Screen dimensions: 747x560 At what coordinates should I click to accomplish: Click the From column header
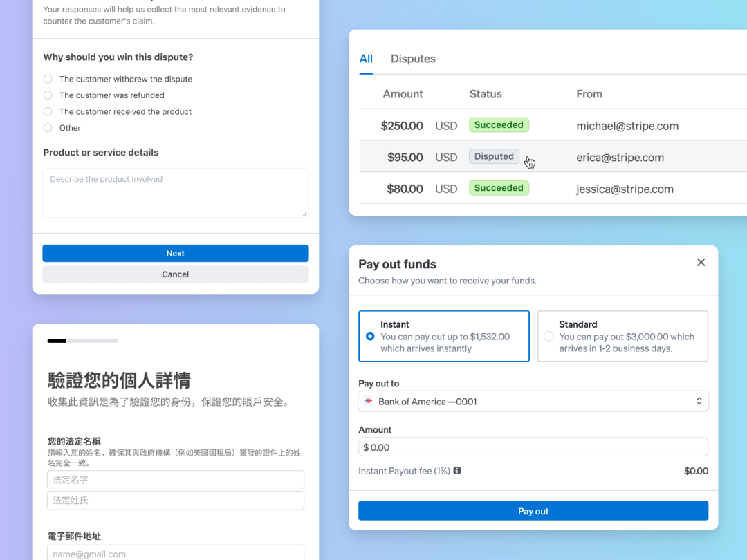(x=589, y=94)
